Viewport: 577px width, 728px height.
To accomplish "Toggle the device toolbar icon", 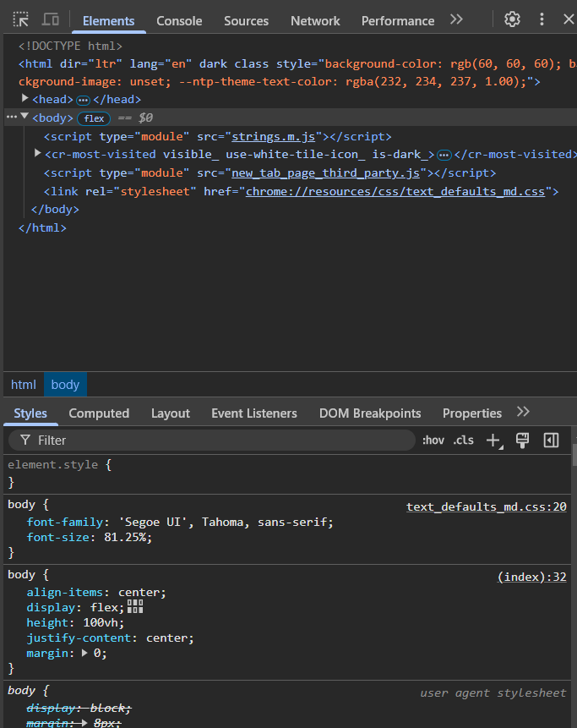I will [51, 19].
